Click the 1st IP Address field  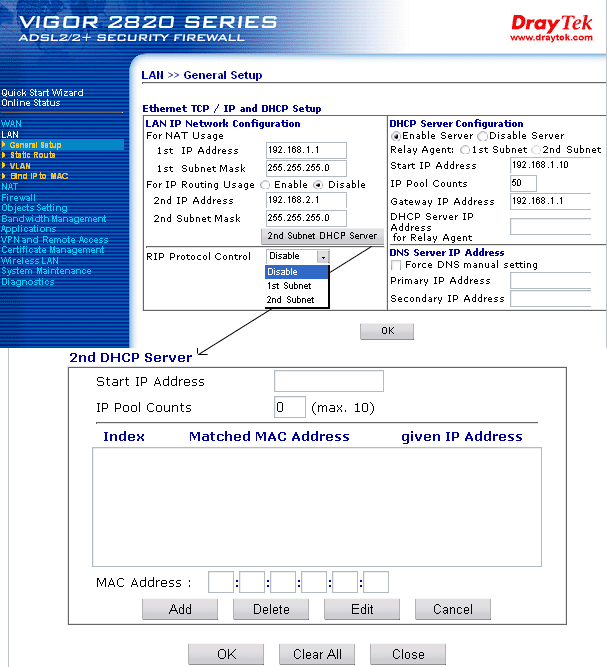pos(306,150)
